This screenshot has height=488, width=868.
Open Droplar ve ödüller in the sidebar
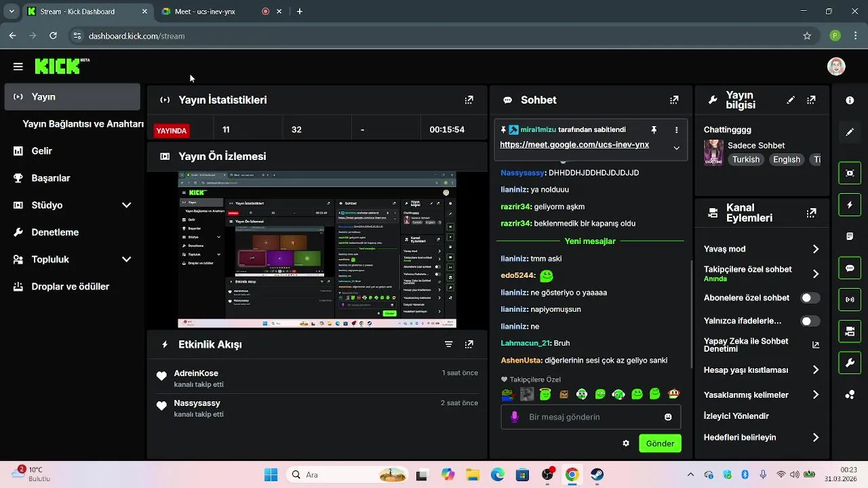coord(72,287)
